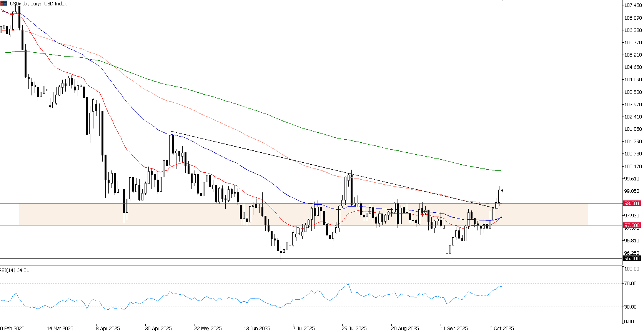Select the red 97.500 price level tag
644x332 pixels.
[x=632, y=225]
